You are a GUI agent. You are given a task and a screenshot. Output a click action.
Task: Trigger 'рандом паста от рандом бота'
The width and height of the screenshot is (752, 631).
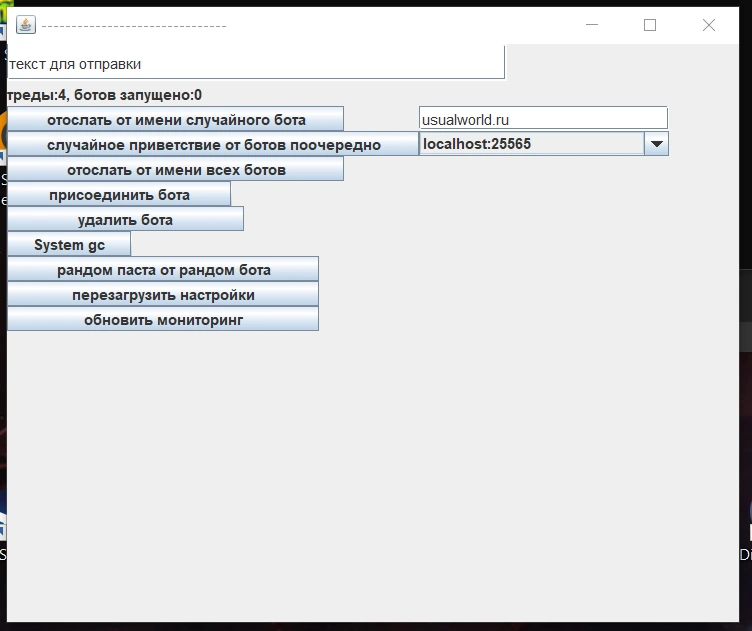(x=163, y=270)
